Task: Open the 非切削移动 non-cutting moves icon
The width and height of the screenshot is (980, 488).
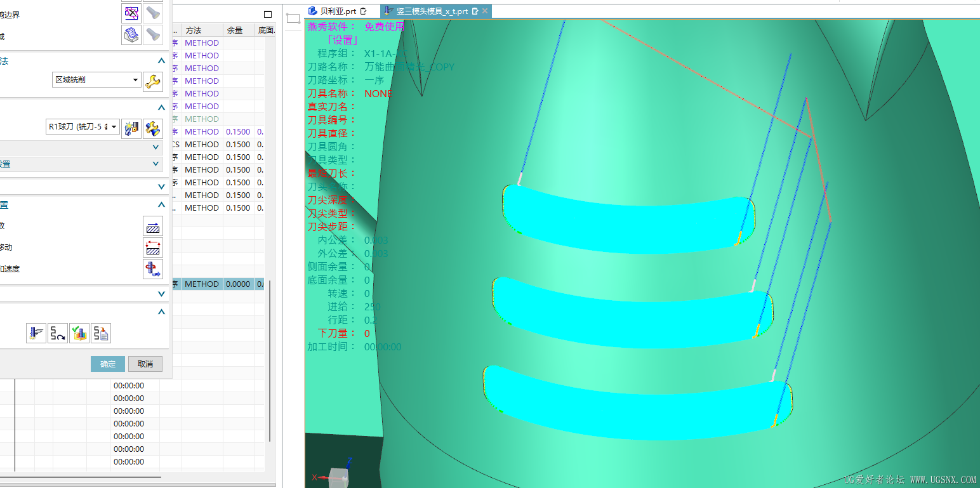Action: coord(153,247)
